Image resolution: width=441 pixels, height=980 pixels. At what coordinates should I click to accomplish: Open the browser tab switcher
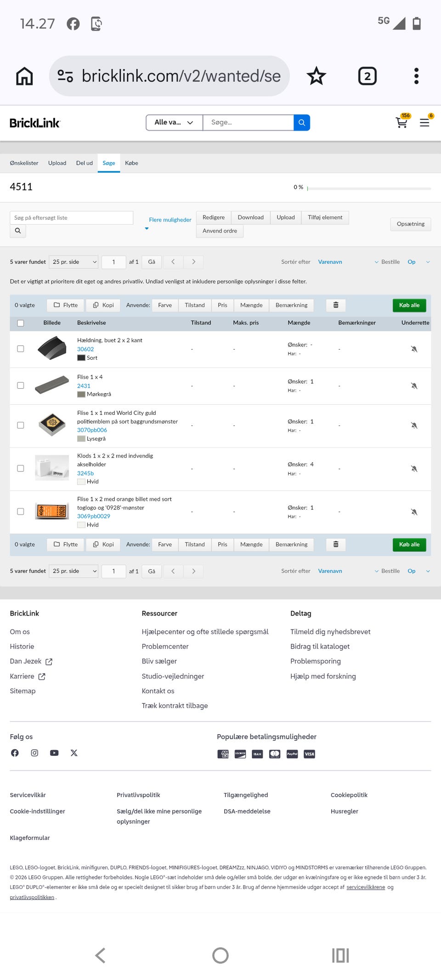pos(367,76)
